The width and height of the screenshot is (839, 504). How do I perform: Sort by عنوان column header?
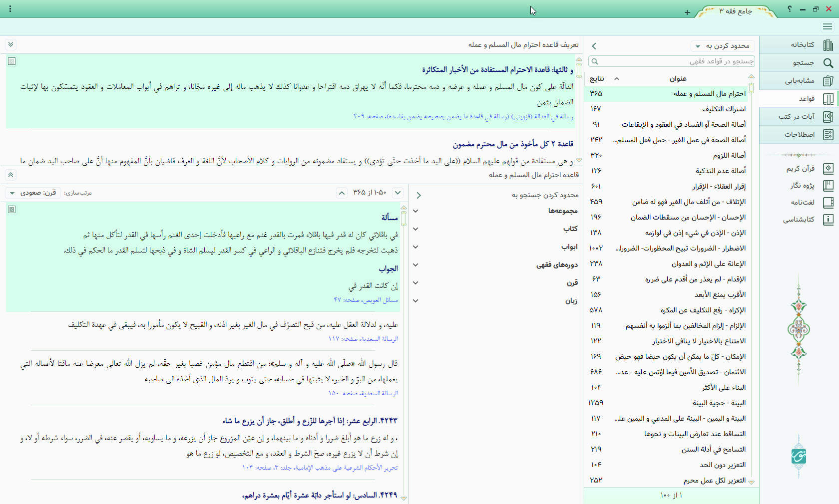pyautogui.click(x=678, y=78)
